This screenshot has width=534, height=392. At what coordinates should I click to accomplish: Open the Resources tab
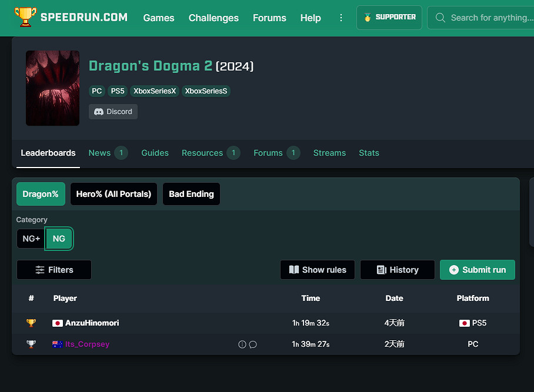202,153
